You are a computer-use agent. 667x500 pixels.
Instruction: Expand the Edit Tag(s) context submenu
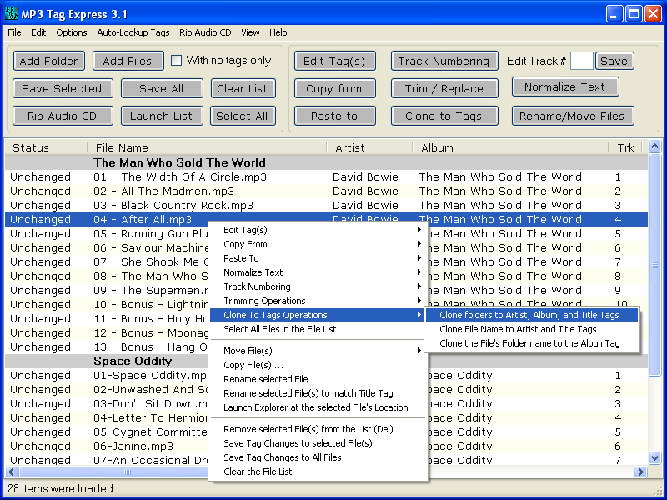coord(317,230)
